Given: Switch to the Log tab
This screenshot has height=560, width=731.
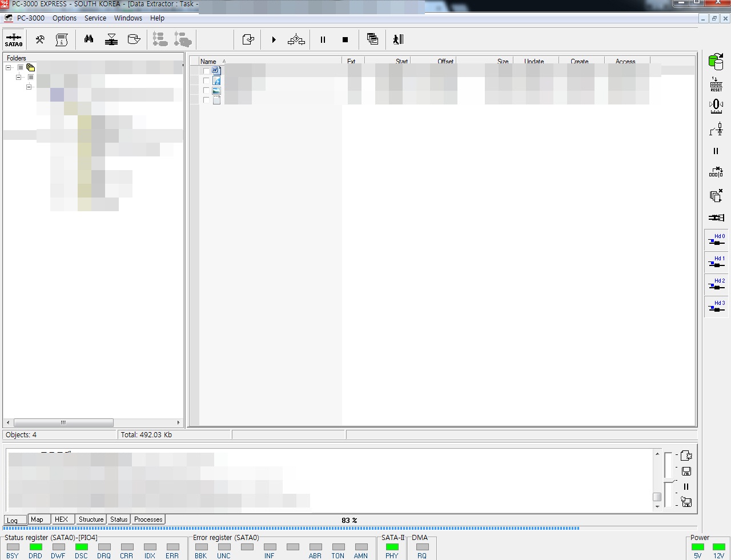Looking at the screenshot, I should [15, 520].
